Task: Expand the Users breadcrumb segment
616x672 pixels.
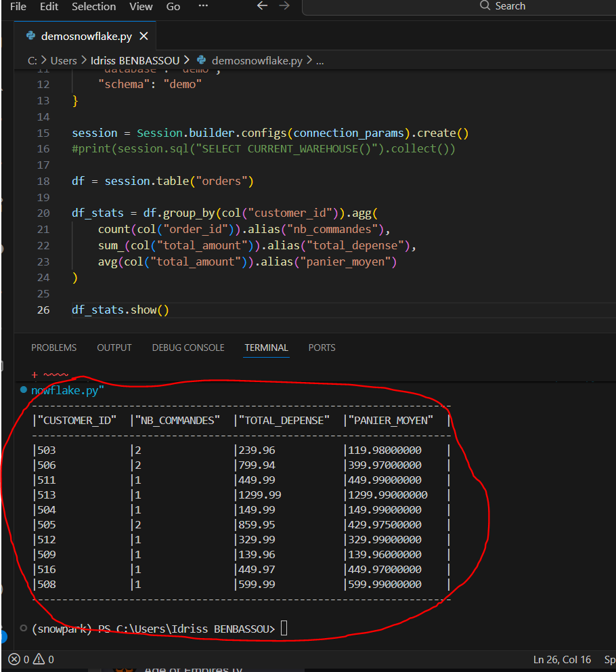Action: point(64,60)
